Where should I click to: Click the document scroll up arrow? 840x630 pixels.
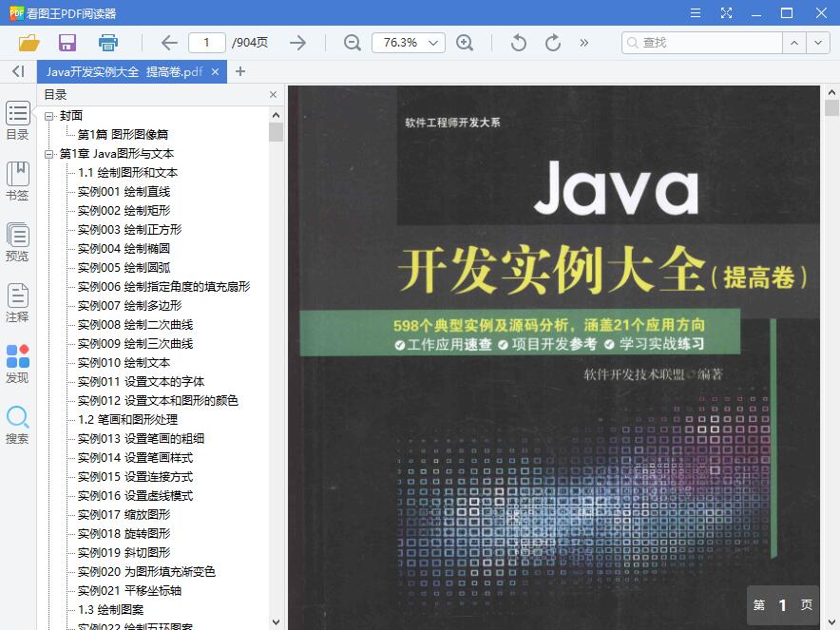[x=832, y=92]
